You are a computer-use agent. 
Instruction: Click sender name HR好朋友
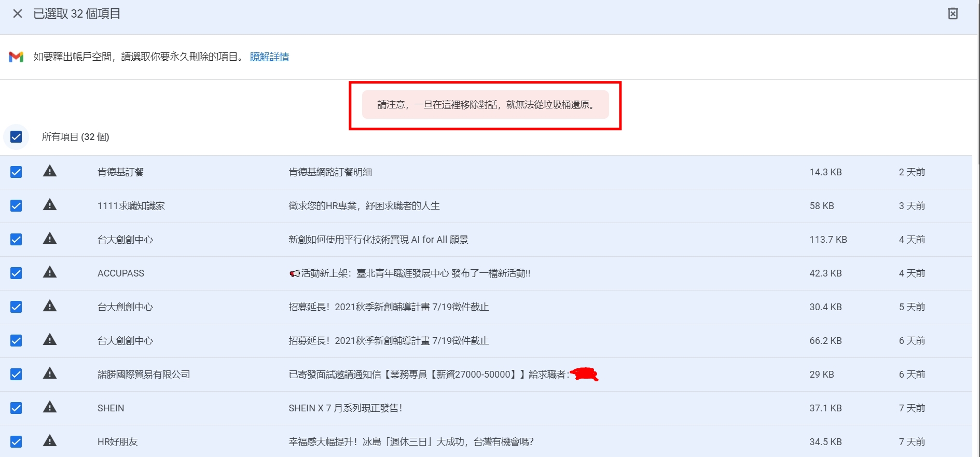[118, 442]
